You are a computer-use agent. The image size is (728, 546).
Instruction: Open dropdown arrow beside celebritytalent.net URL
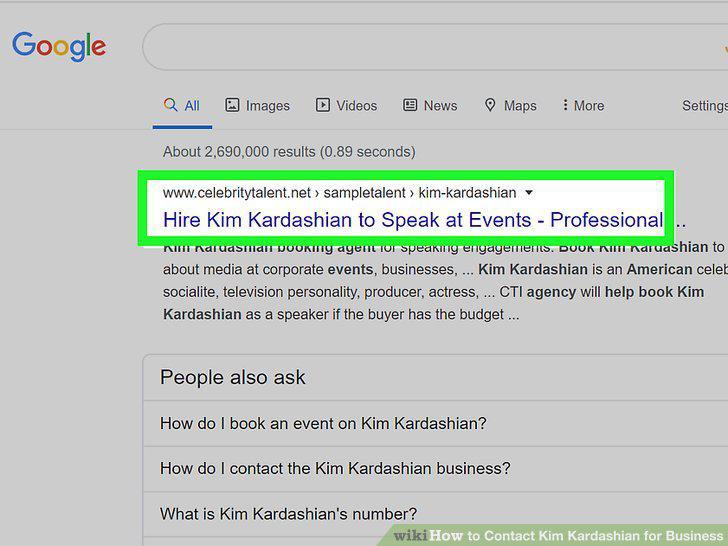pos(529,192)
